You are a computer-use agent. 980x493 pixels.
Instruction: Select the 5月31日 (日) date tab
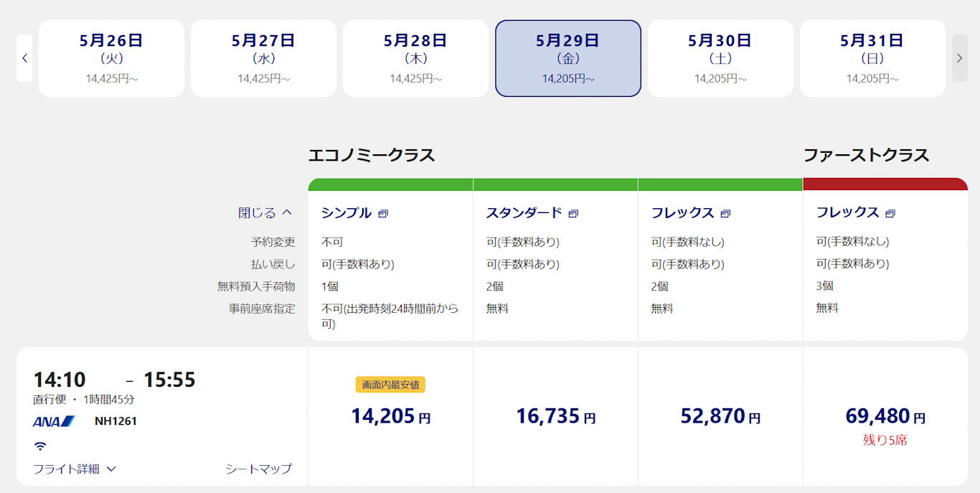coord(872,58)
